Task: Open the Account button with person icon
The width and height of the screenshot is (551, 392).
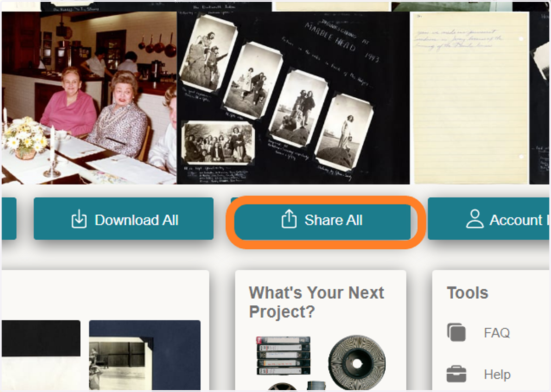Action: [489, 218]
